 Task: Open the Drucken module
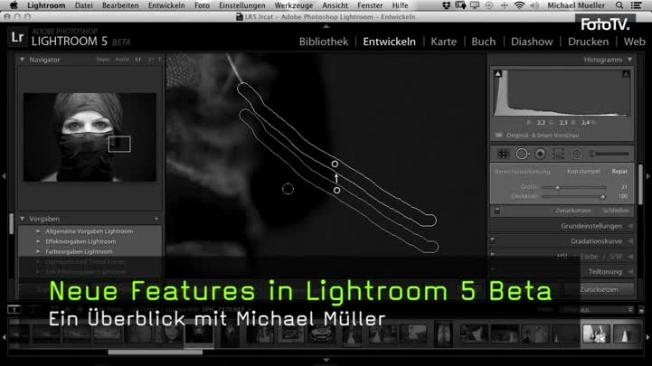[588, 42]
